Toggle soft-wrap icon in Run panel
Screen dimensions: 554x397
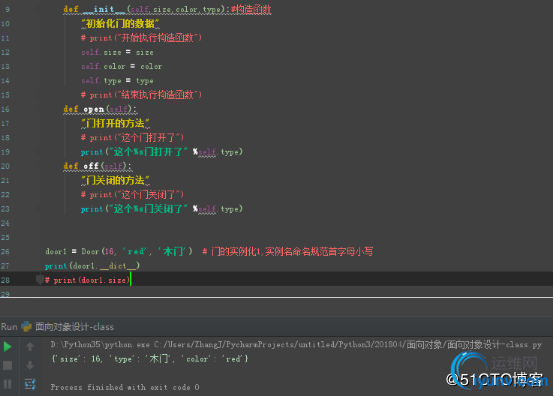[30, 384]
